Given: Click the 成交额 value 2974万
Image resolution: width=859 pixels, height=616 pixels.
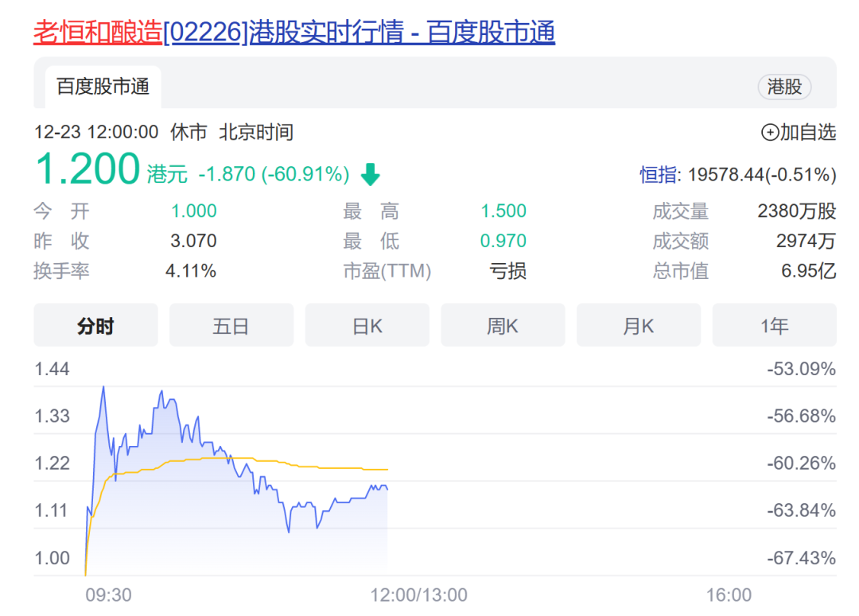Looking at the screenshot, I should pos(806,241).
